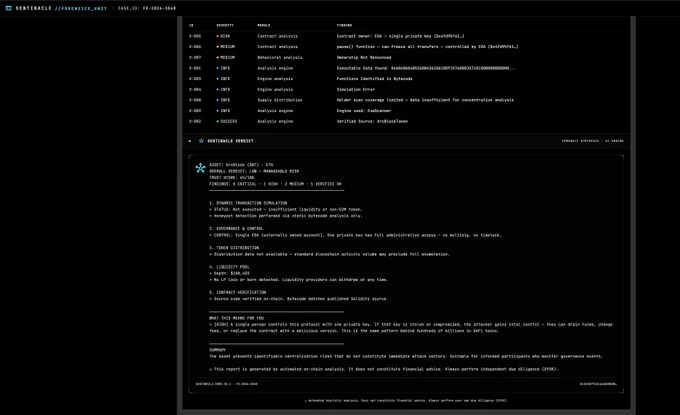The width and height of the screenshot is (680, 415).
Task: Click the CASE_ID label in the header
Action: pyautogui.click(x=147, y=8)
